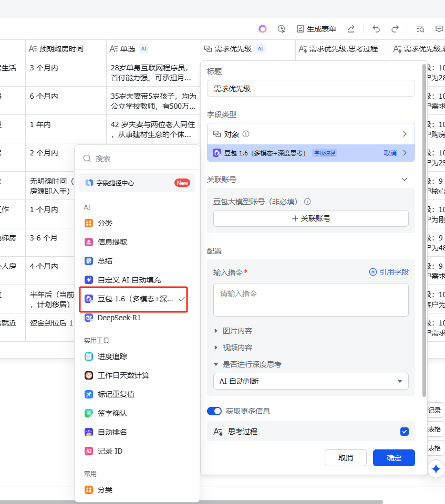Click the cell '2 个月内'
Viewport: 445px width, 504px height.
[50, 157]
